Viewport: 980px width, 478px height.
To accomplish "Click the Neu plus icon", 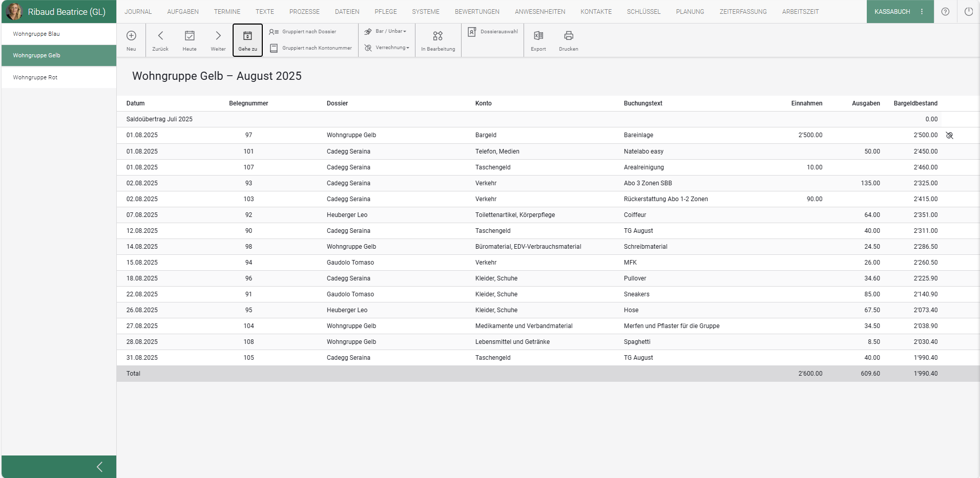I will tap(131, 36).
